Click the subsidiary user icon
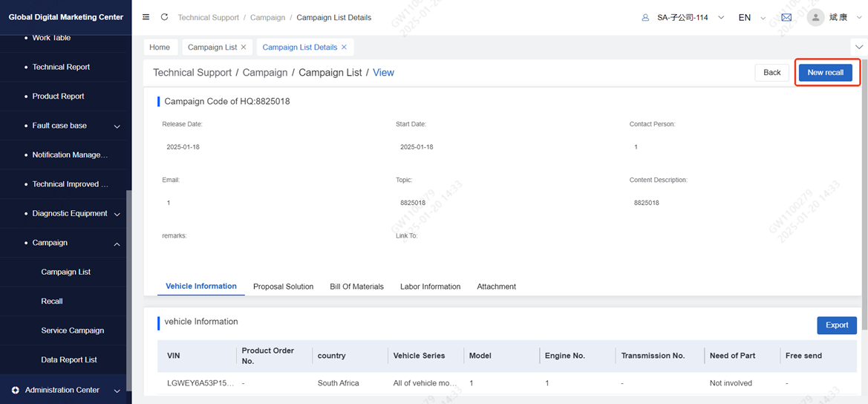 point(645,17)
